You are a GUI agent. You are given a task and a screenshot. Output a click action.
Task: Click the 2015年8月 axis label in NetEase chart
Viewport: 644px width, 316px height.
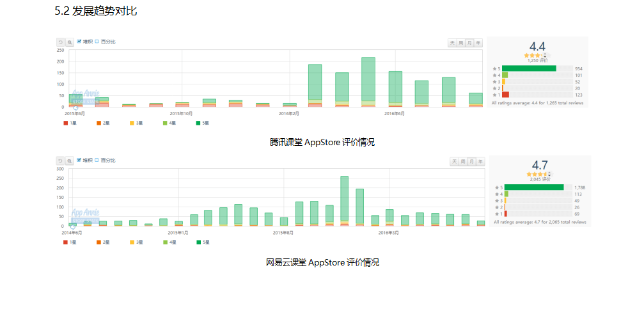(283, 233)
